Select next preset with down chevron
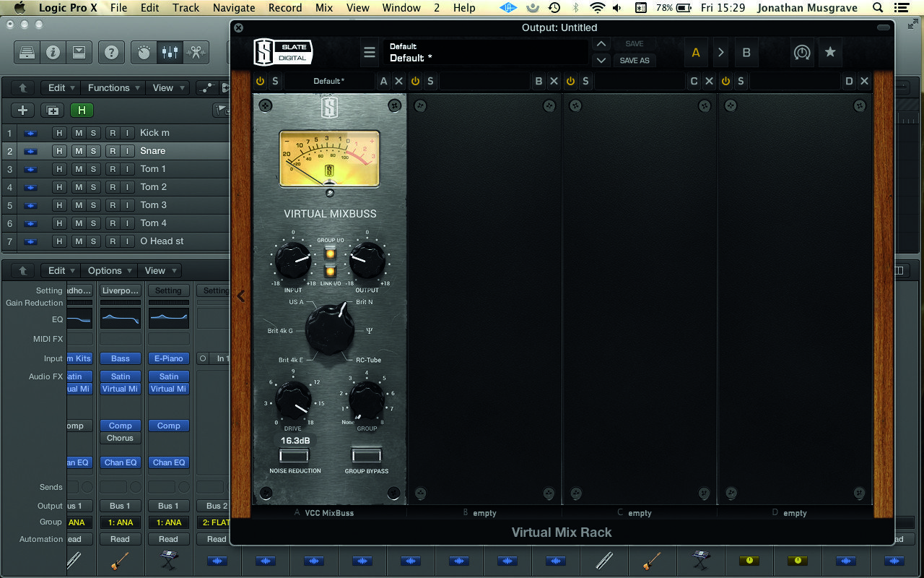 click(x=601, y=60)
